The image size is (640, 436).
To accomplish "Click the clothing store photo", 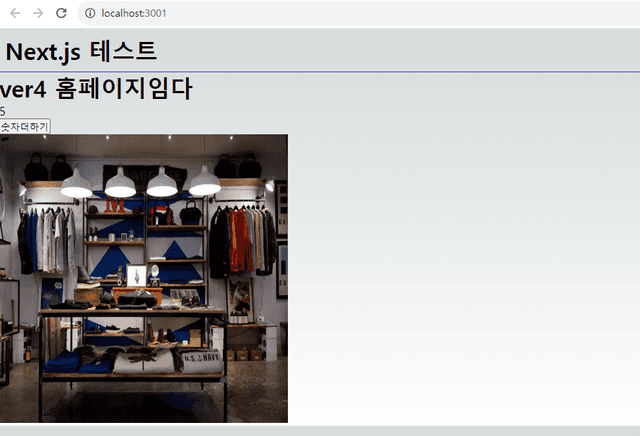I will (144, 278).
